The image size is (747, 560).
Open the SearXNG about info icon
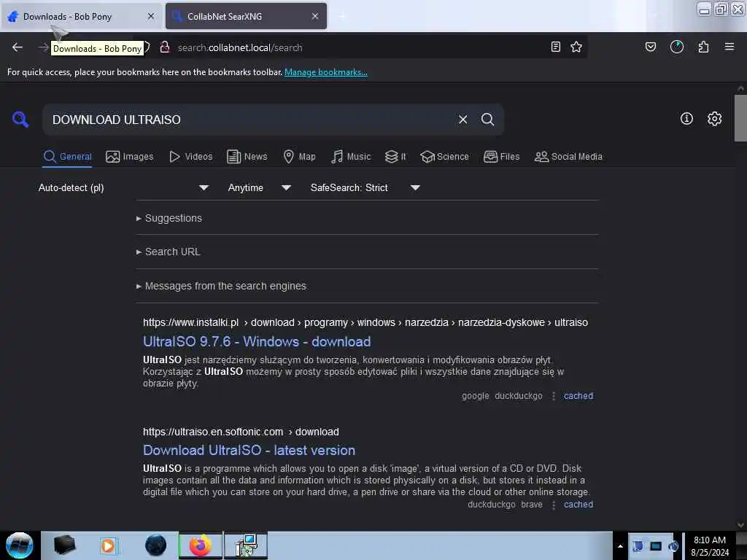686,119
